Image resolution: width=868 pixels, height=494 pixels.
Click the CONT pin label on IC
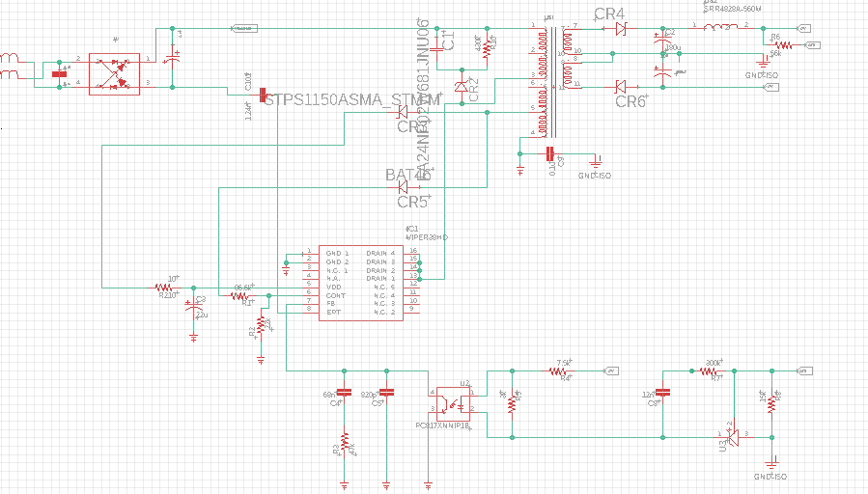tap(335, 295)
